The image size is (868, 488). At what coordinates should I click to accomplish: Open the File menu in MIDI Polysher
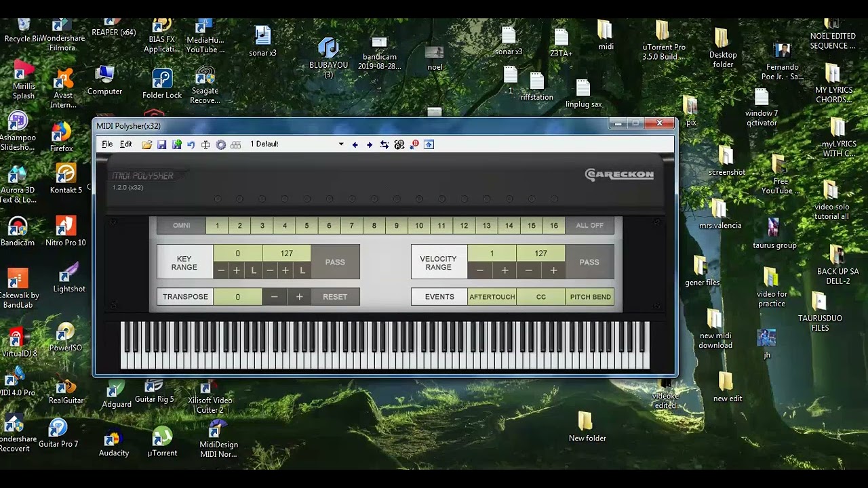pyautogui.click(x=107, y=144)
